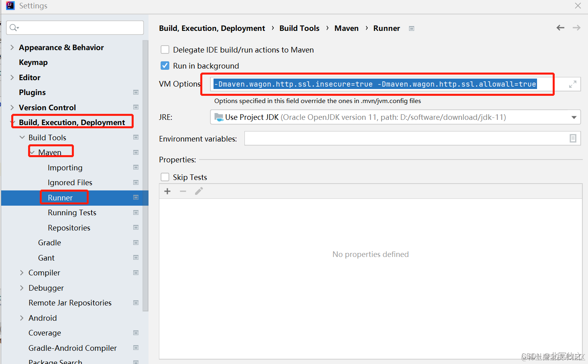Expand Version Control section
The width and height of the screenshot is (588, 364).
coord(12,107)
